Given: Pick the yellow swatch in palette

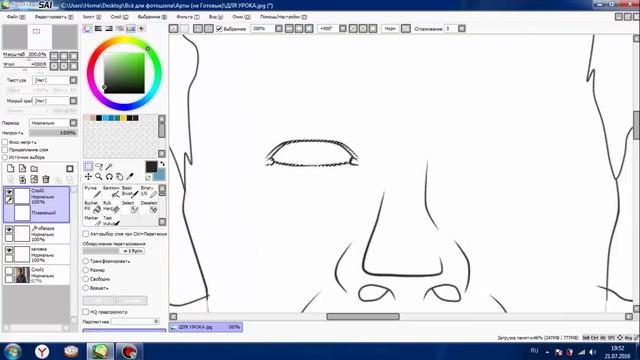Looking at the screenshot, I should (123, 118).
